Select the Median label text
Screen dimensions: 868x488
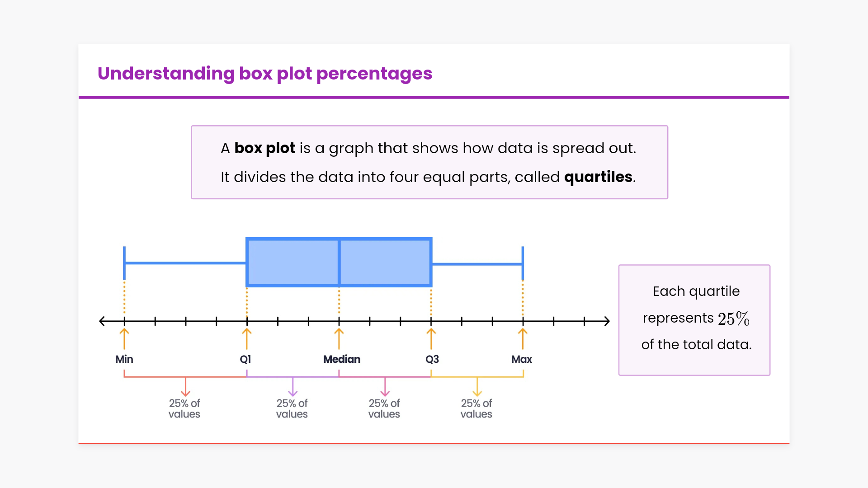pos(342,359)
